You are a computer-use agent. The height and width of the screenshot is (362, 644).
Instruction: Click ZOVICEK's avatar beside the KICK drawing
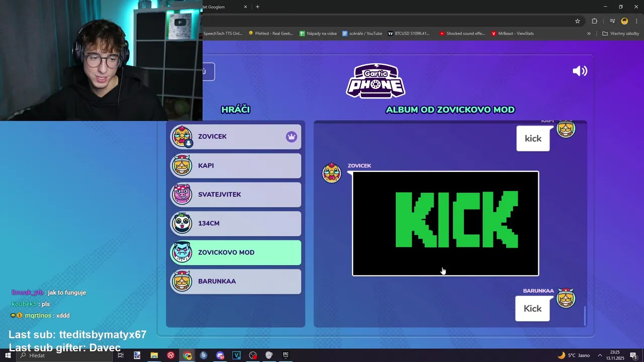click(x=332, y=173)
